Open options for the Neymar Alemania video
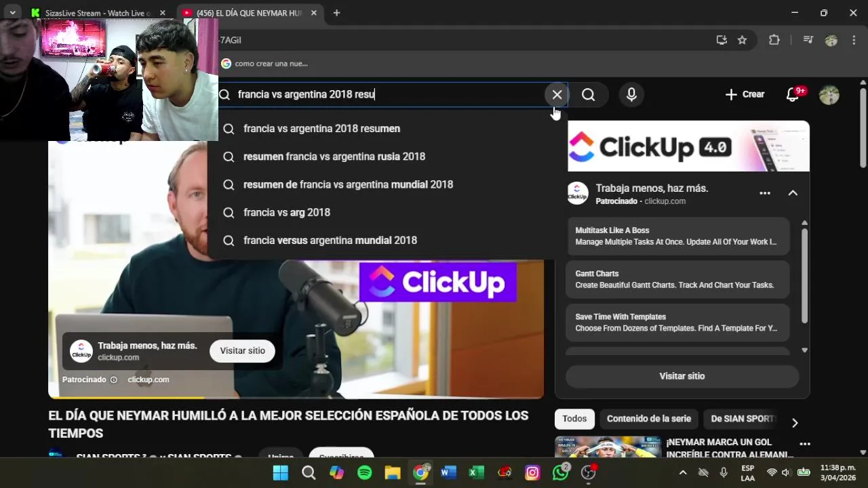This screenshot has height=488, width=868. tap(805, 444)
